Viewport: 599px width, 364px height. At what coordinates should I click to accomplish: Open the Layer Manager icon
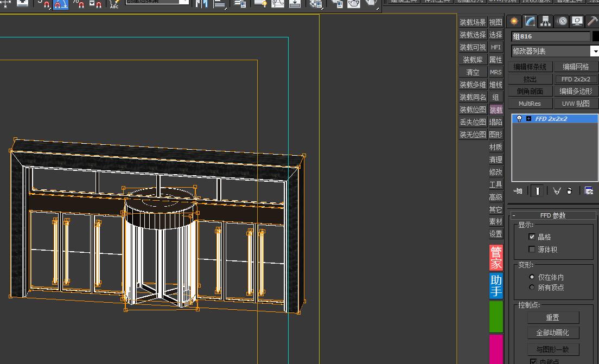pyautogui.click(x=240, y=4)
